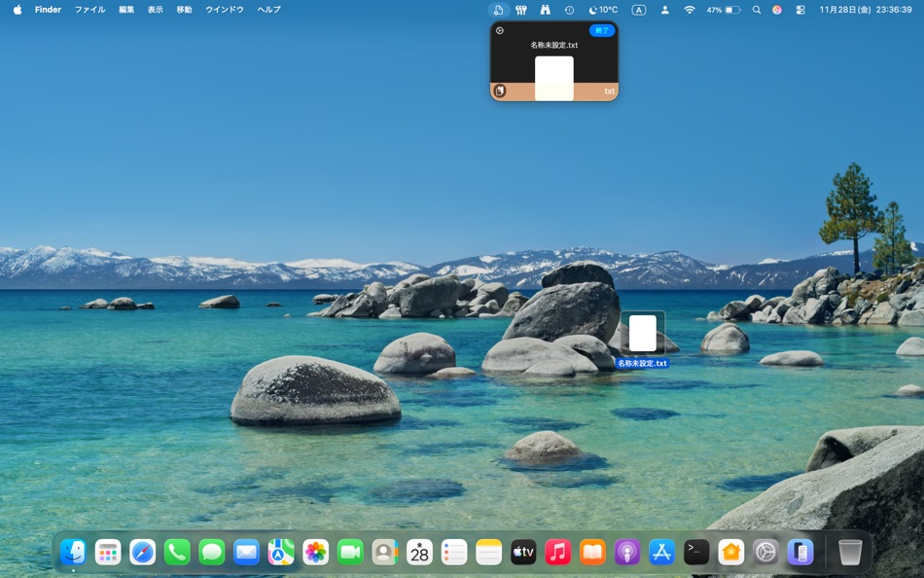Switch input source via the A indicator
Image resolution: width=924 pixels, height=578 pixels.
639,10
